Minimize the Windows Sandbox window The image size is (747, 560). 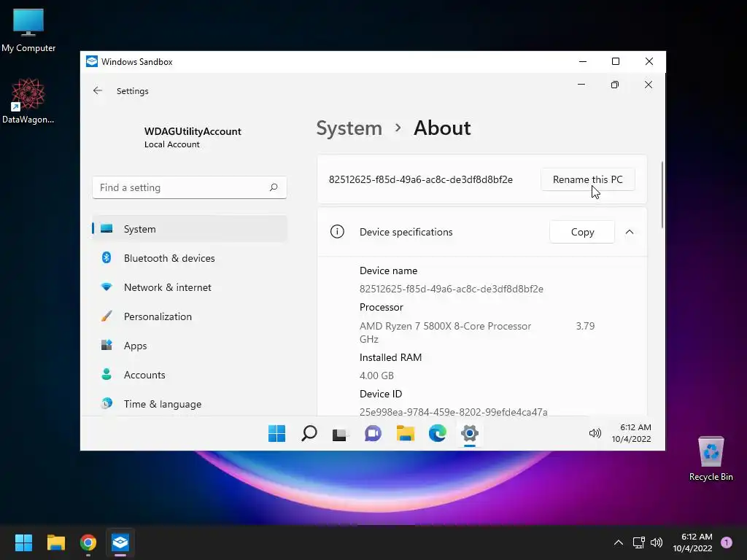pyautogui.click(x=583, y=61)
